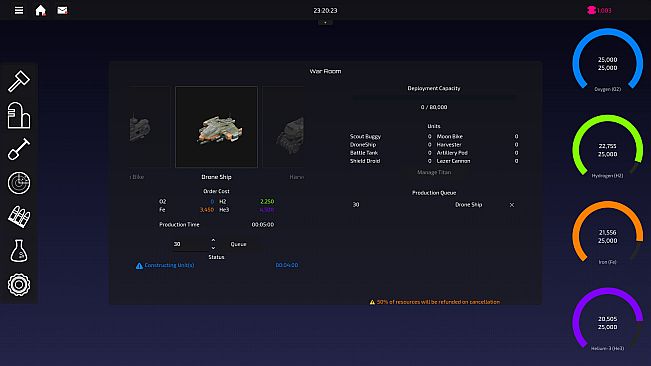
Task: Click the constructing units warning icon
Action: point(139,266)
